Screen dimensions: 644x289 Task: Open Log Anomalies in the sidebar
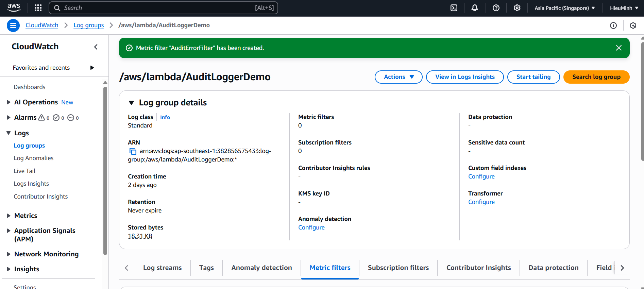(x=34, y=158)
